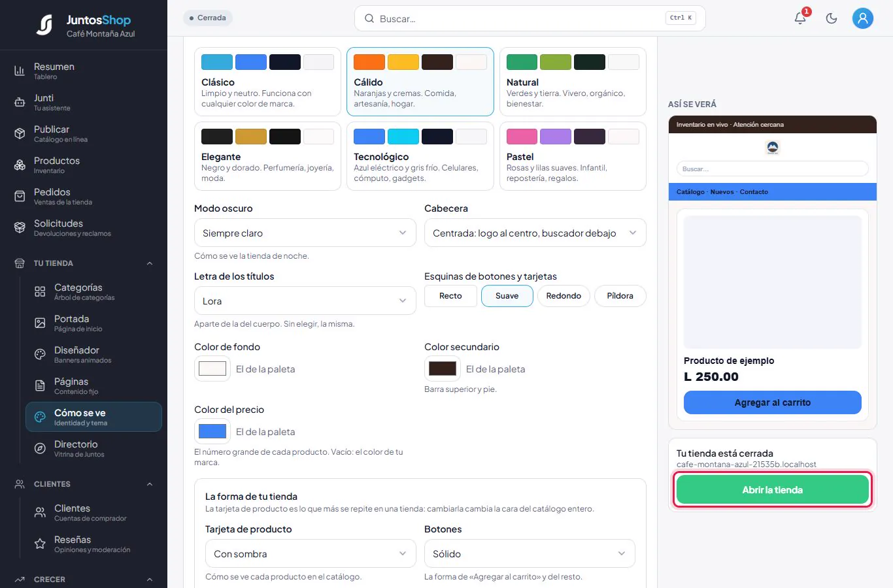Open the Tarjeta de producto dropdown
Screen dimensions: 893x588
[x=311, y=554]
